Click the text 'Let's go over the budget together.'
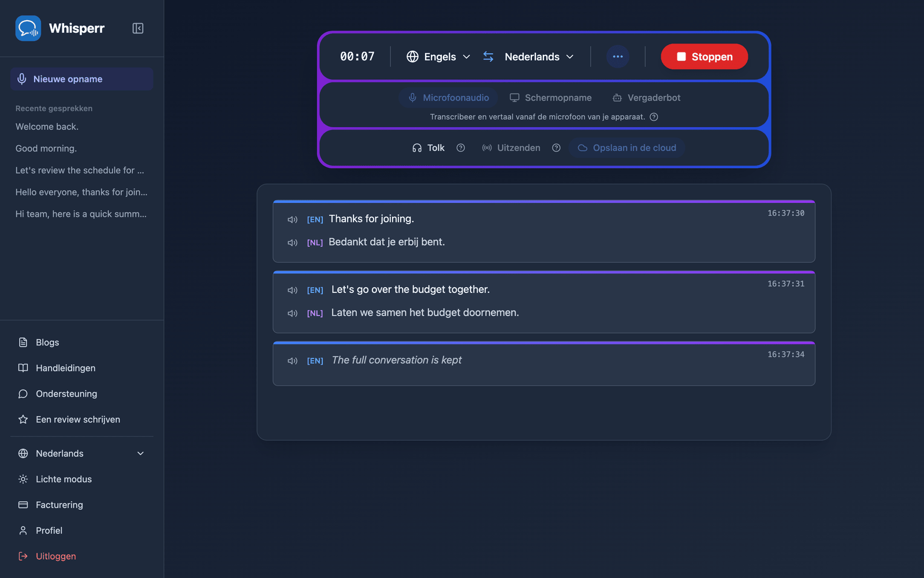This screenshot has width=924, height=578. (411, 290)
